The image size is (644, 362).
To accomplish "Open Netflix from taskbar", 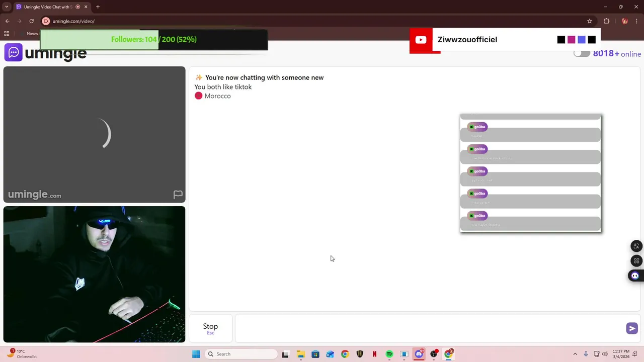I will (374, 354).
